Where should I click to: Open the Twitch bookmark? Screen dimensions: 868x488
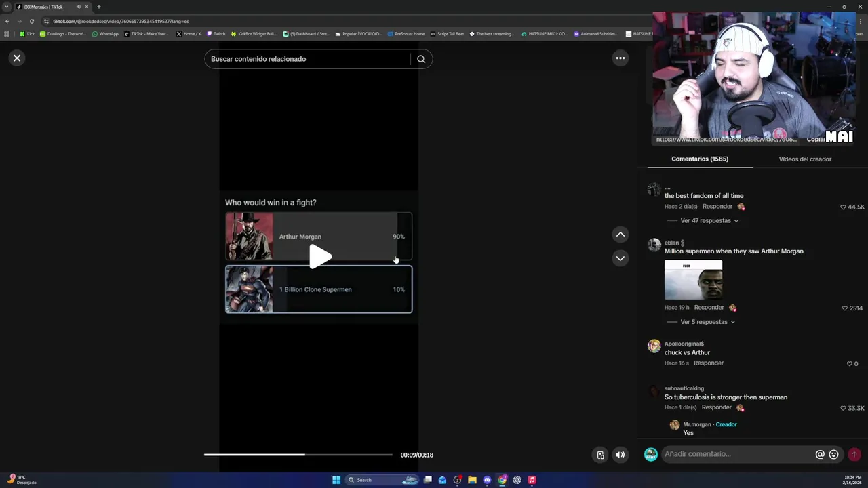click(x=216, y=34)
